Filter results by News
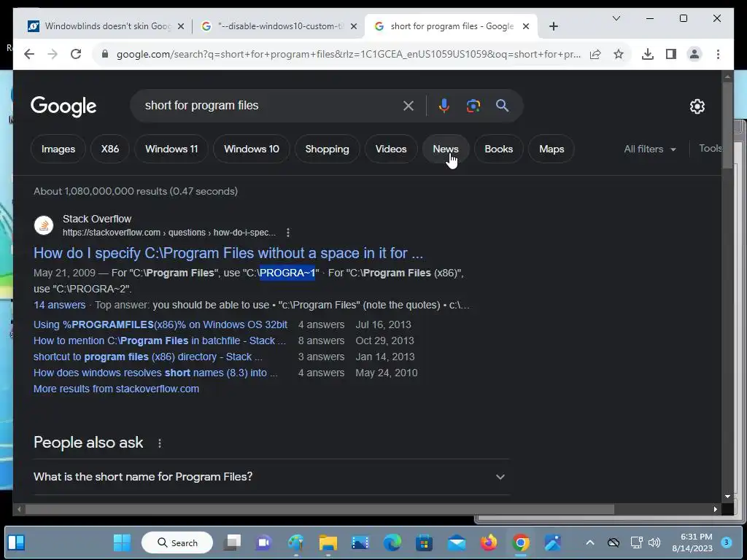747x560 pixels. (x=446, y=149)
